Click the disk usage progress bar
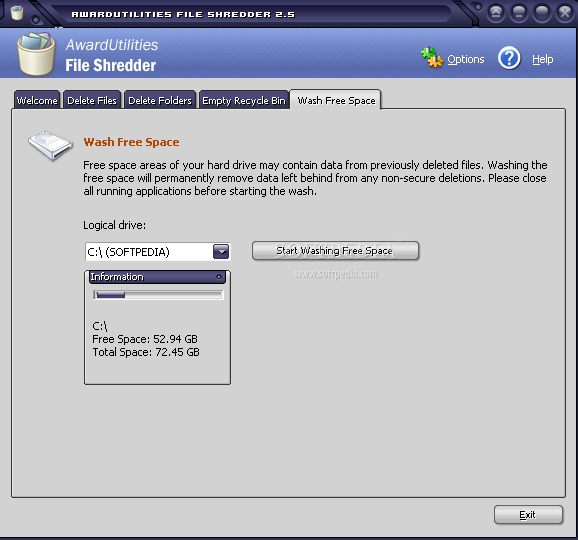578x540 pixels. tap(158, 295)
